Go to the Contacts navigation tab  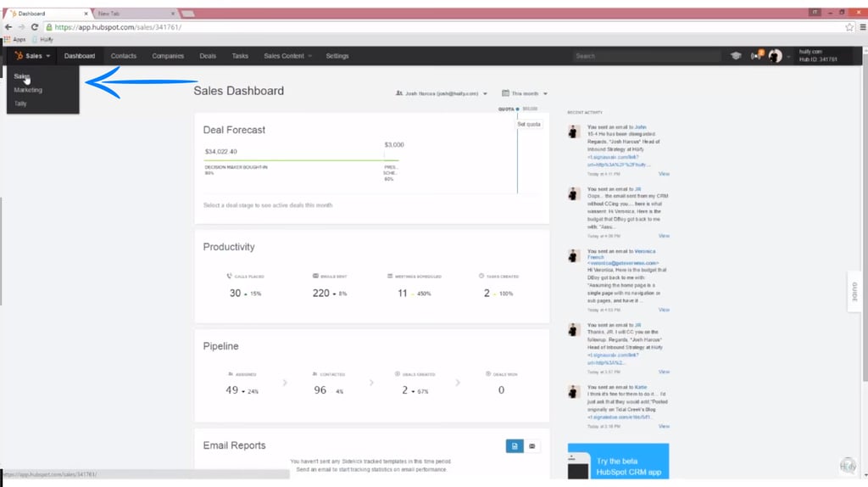[124, 56]
